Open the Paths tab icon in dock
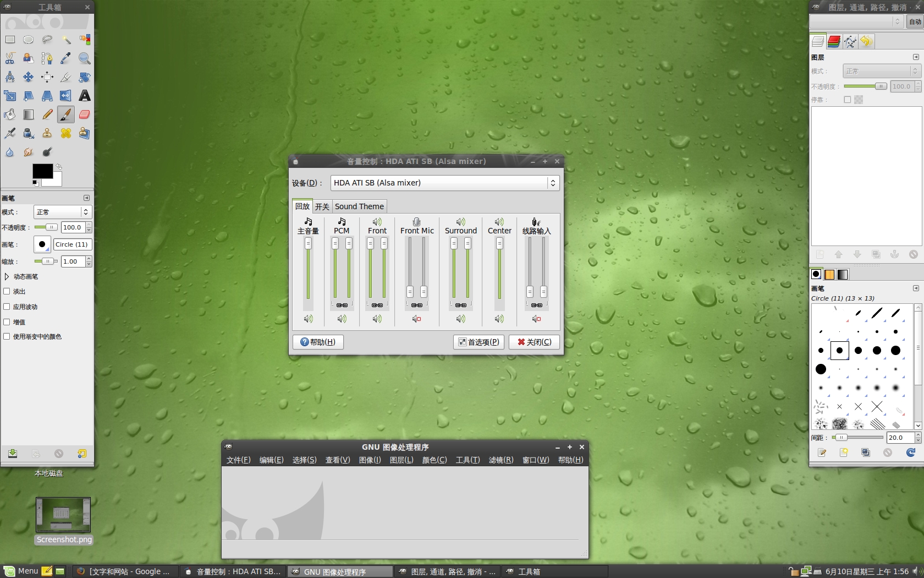 pyautogui.click(x=850, y=41)
